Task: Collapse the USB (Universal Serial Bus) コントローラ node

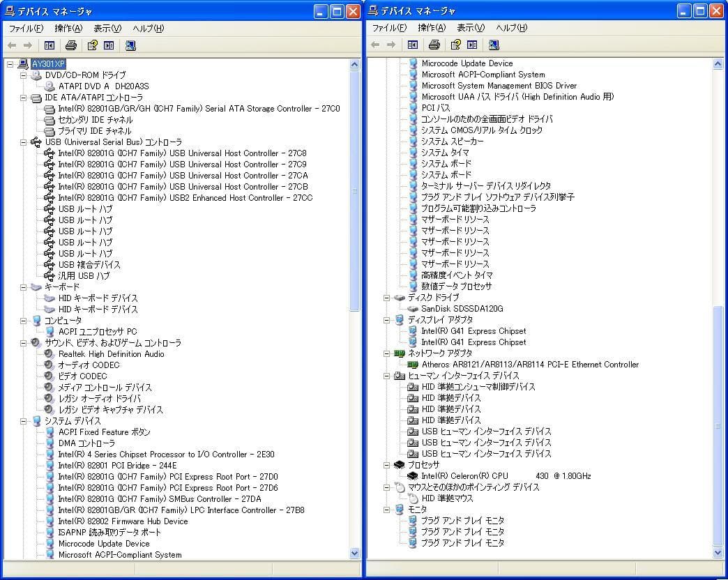Action: [x=22, y=142]
